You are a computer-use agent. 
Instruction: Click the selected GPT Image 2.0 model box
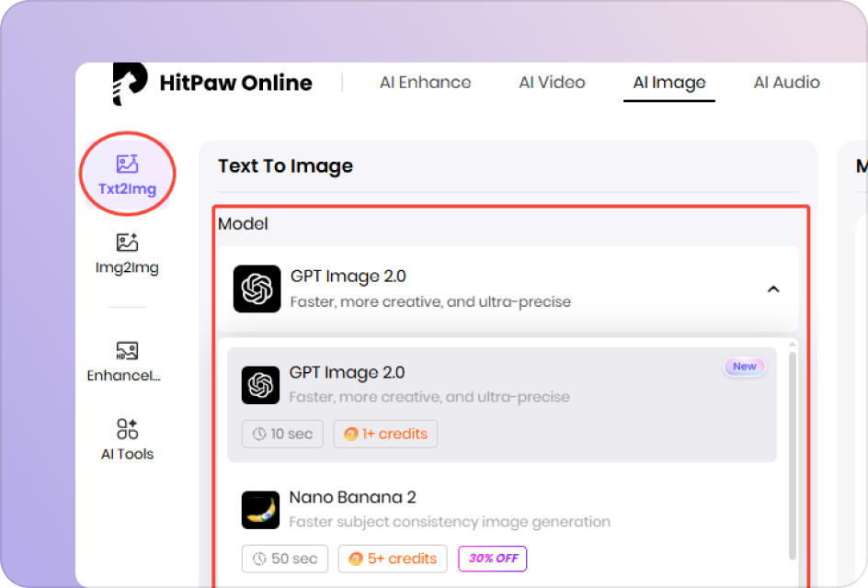point(508,288)
